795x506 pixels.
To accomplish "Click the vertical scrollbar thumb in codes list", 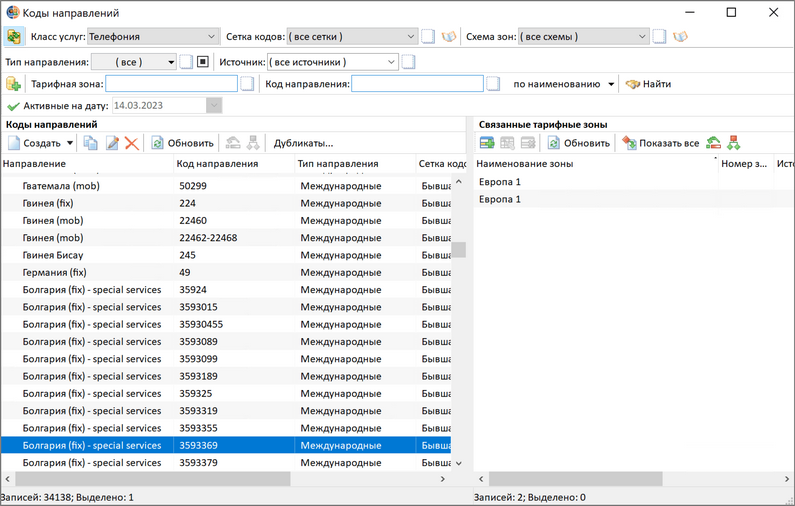I will (459, 249).
